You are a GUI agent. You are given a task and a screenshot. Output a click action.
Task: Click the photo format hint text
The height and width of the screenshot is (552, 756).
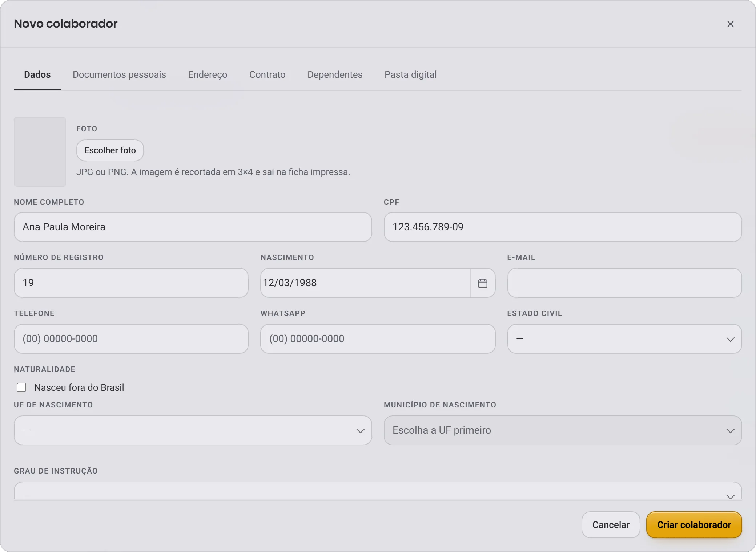[213, 172]
